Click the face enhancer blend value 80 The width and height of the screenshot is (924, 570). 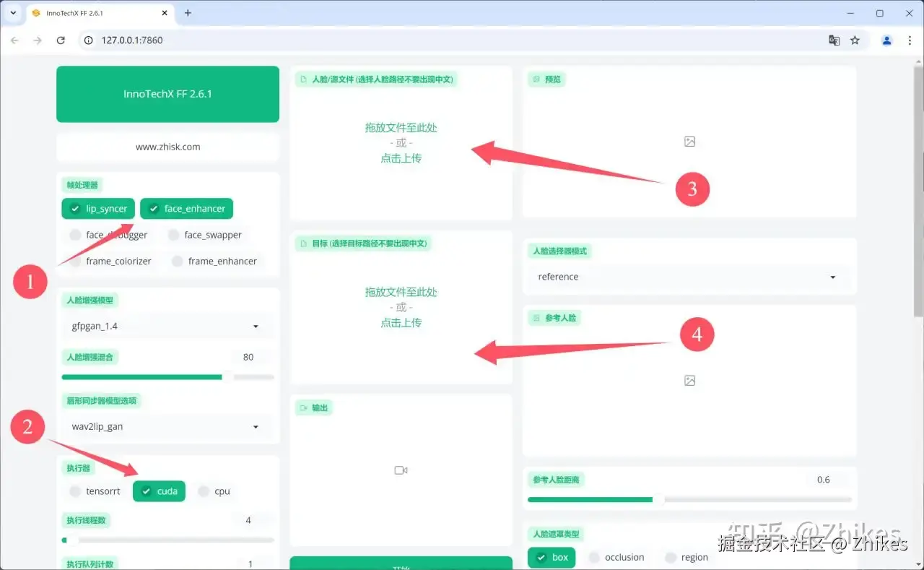tap(248, 357)
